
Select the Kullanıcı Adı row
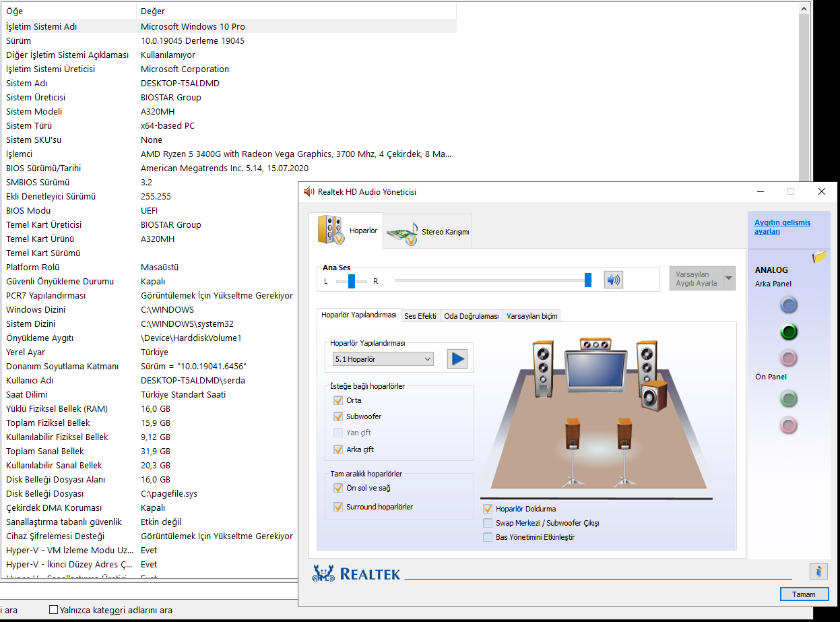coord(149,380)
